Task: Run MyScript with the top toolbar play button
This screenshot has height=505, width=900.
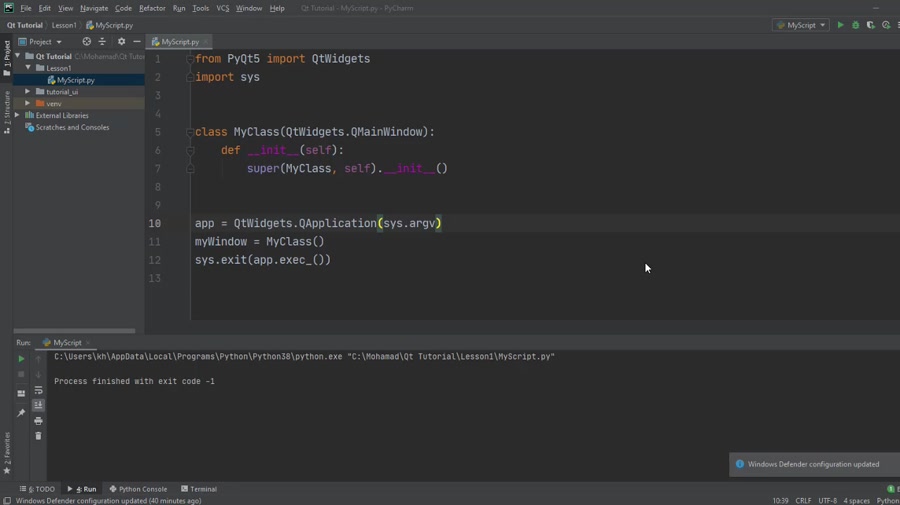Action: [840, 25]
